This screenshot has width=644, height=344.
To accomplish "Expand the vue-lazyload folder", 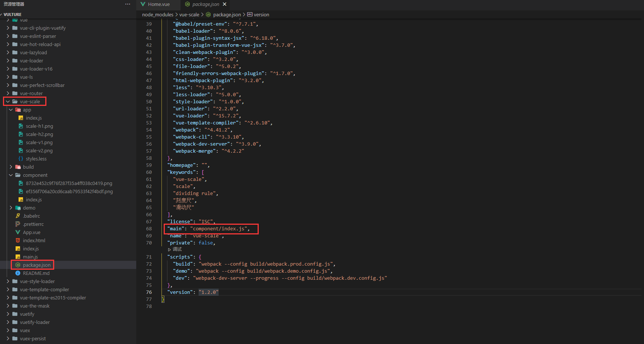I will (x=8, y=52).
